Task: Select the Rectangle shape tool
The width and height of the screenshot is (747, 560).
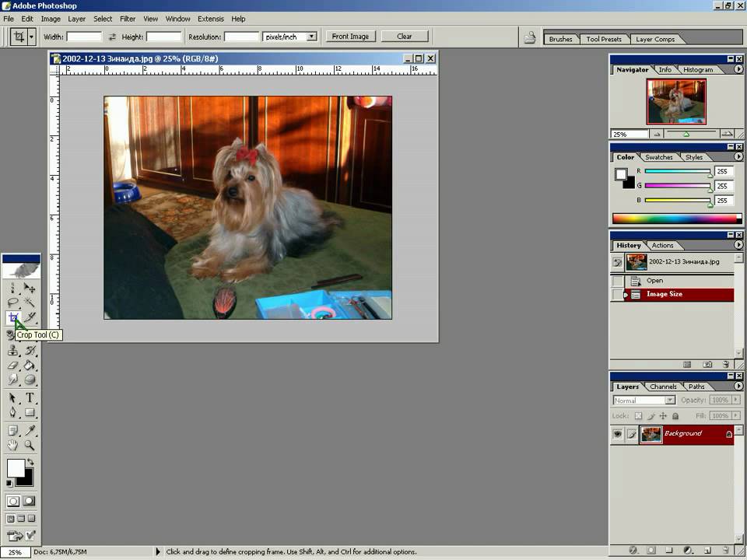Action: point(30,412)
